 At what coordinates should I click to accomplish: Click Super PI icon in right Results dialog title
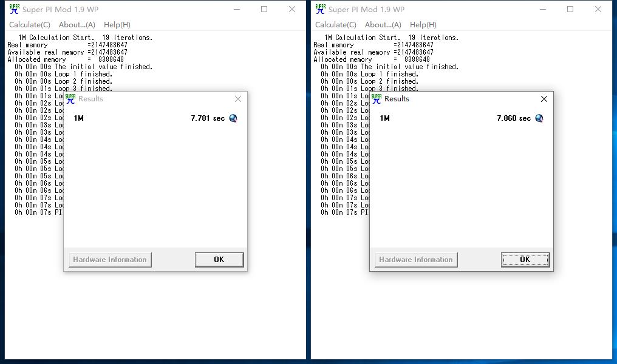tap(377, 99)
